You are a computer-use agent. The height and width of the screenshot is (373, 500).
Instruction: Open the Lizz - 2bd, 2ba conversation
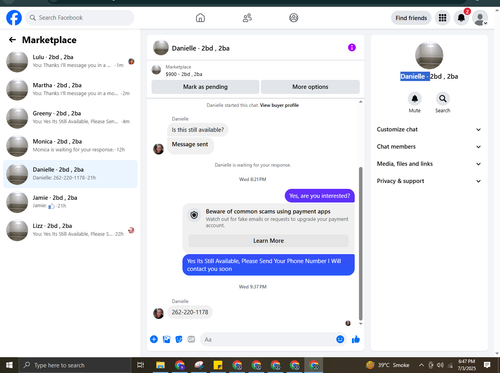[70, 230]
